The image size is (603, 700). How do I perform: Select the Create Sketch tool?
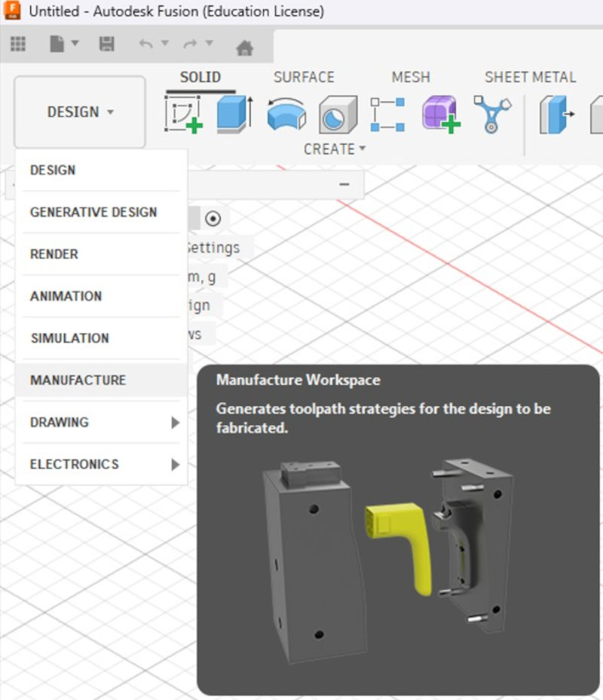coord(183,115)
